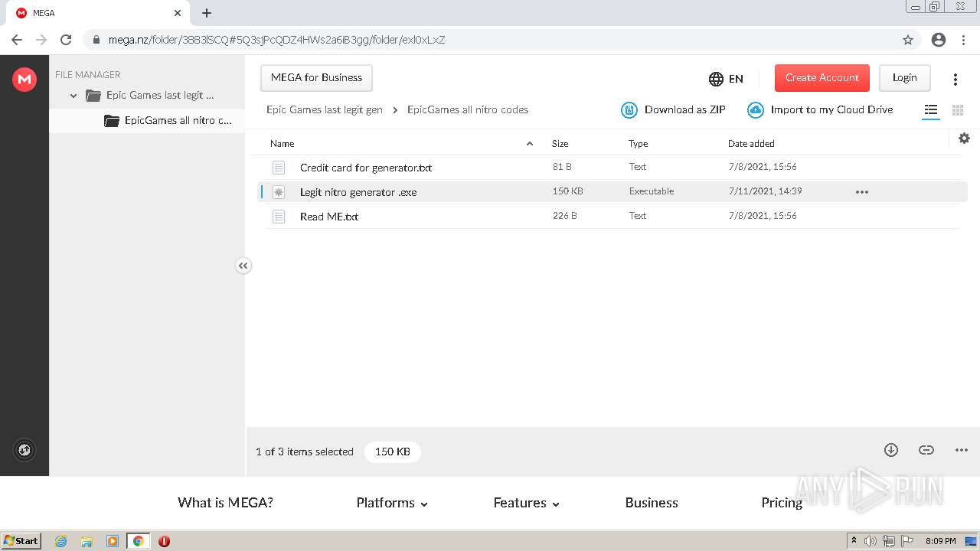Click the download icon in selection bar
This screenshot has width=980, height=551.
pyautogui.click(x=891, y=450)
